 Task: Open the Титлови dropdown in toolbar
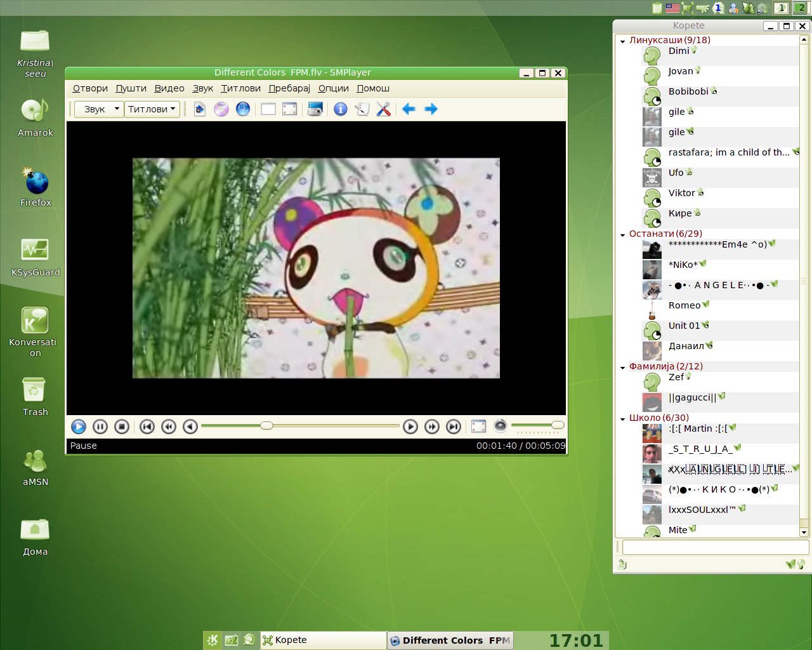pos(152,109)
